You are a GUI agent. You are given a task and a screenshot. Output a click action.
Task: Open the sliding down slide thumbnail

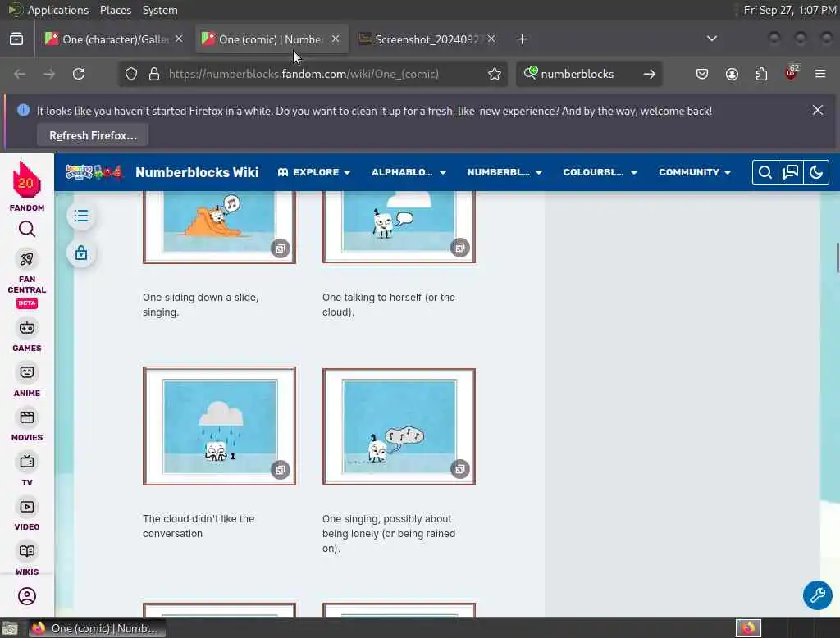[219, 226]
